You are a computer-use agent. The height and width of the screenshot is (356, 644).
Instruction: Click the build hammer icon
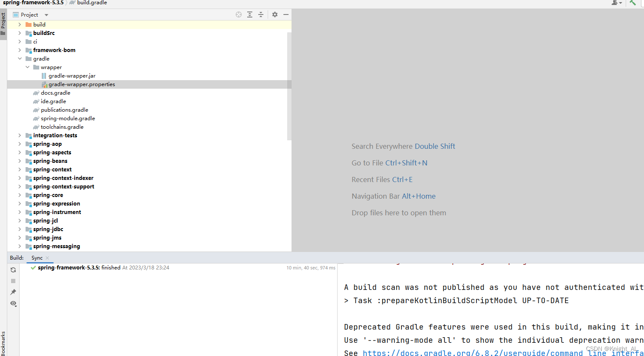[x=633, y=3]
